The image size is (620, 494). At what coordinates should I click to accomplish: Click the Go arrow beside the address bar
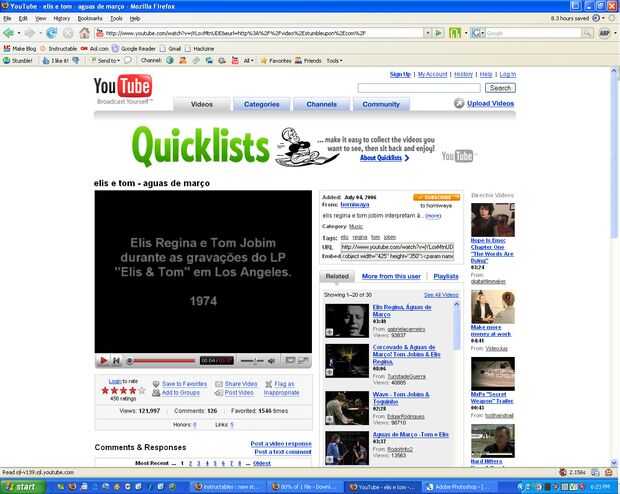point(438,33)
